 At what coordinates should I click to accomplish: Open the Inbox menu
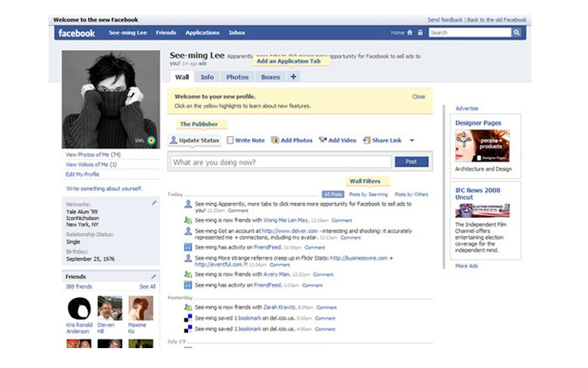coord(237,32)
